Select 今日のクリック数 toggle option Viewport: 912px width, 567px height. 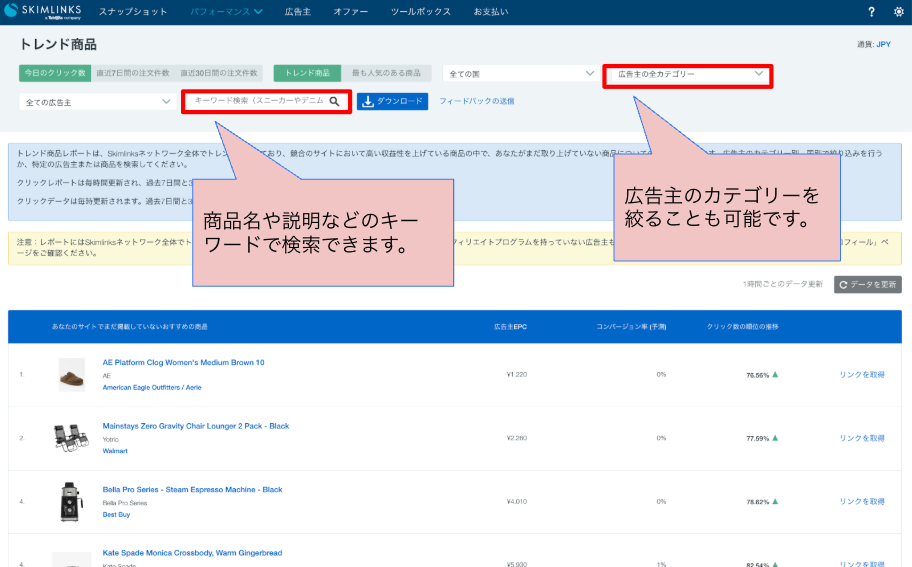pyautogui.click(x=55, y=73)
